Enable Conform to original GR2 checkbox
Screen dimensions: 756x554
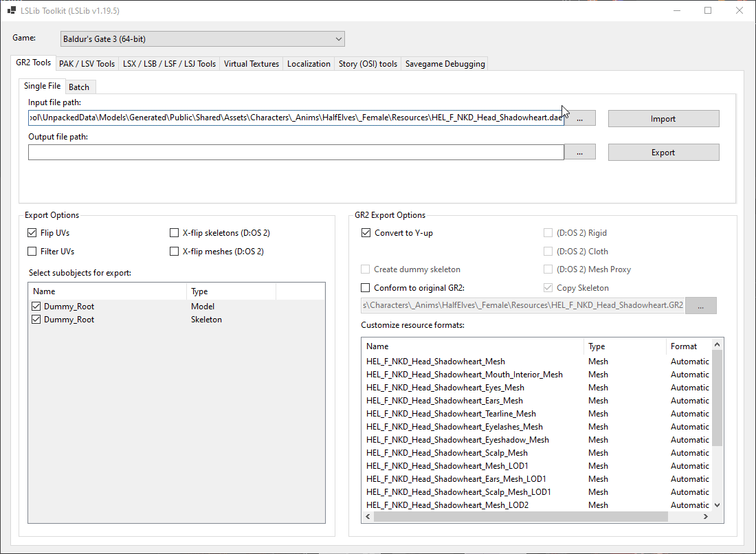(x=366, y=288)
